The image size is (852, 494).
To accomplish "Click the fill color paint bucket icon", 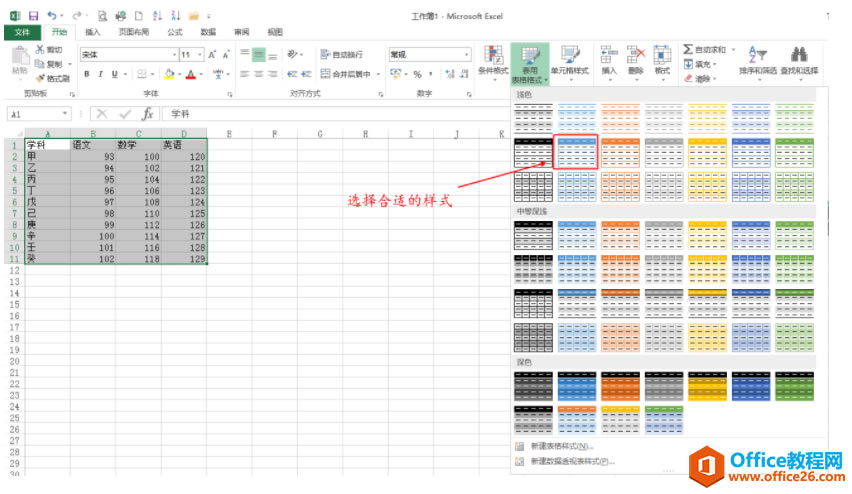I will [x=169, y=74].
